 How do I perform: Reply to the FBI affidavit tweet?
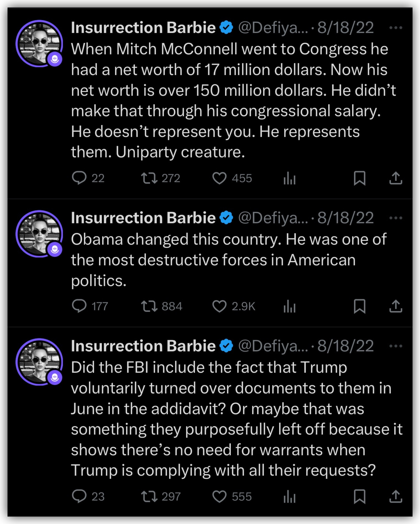pyautogui.click(x=79, y=496)
